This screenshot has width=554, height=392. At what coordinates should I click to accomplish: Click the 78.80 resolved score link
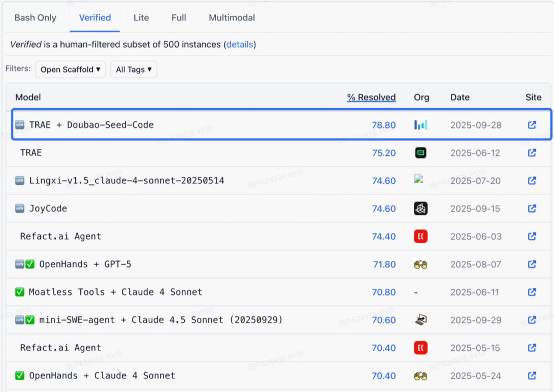384,125
